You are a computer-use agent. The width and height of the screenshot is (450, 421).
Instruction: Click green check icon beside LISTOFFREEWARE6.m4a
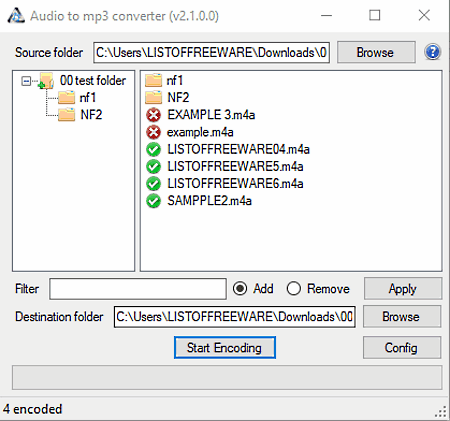click(x=153, y=184)
